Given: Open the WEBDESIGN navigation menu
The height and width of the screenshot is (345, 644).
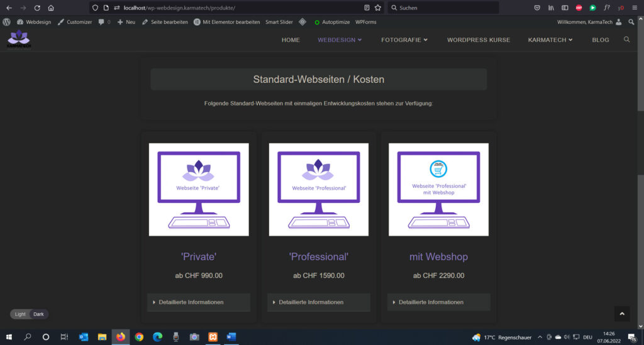Looking at the screenshot, I should (x=340, y=40).
